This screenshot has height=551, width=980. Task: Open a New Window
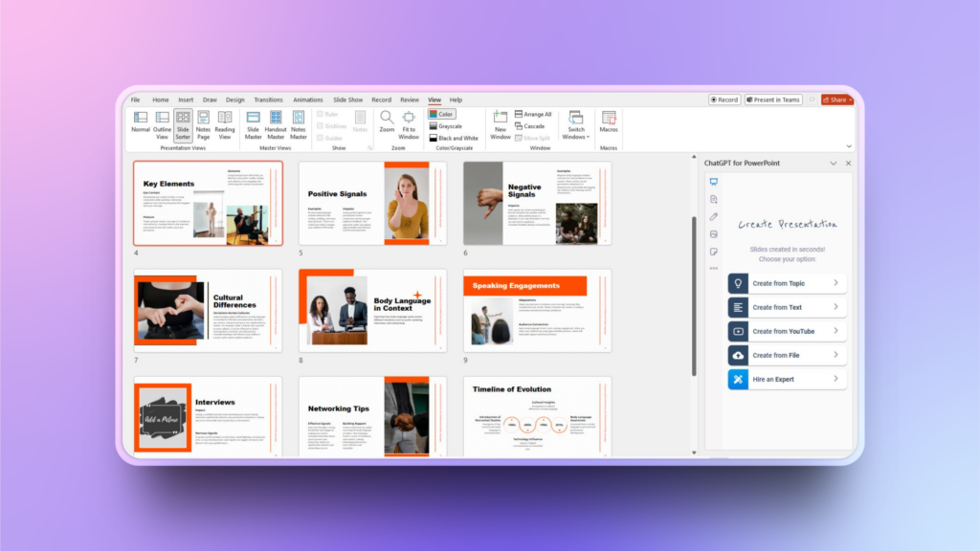tap(500, 123)
